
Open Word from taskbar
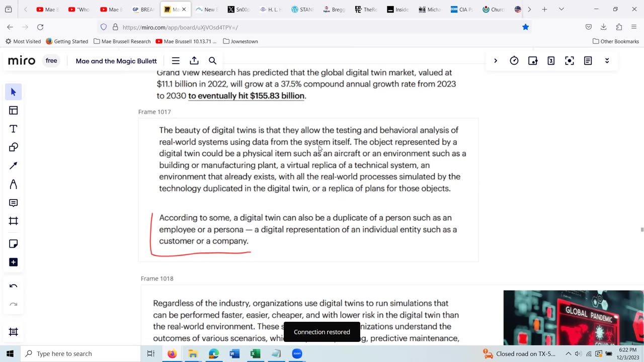pyautogui.click(x=234, y=353)
